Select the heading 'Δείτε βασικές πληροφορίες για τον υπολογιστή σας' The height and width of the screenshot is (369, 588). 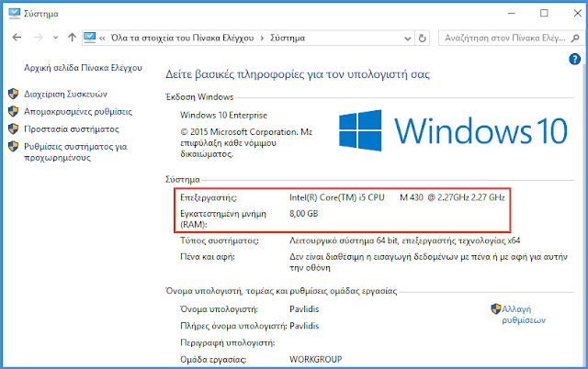(x=298, y=74)
